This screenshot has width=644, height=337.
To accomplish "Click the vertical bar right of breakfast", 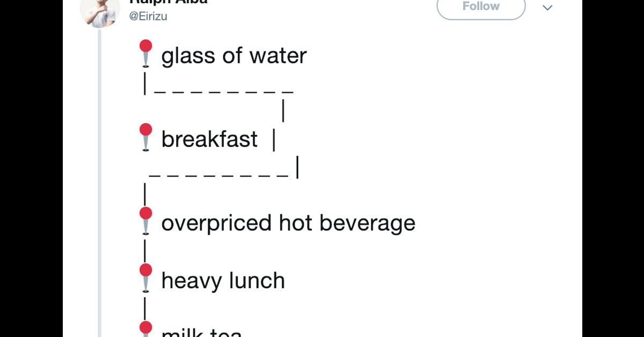I will click(274, 140).
